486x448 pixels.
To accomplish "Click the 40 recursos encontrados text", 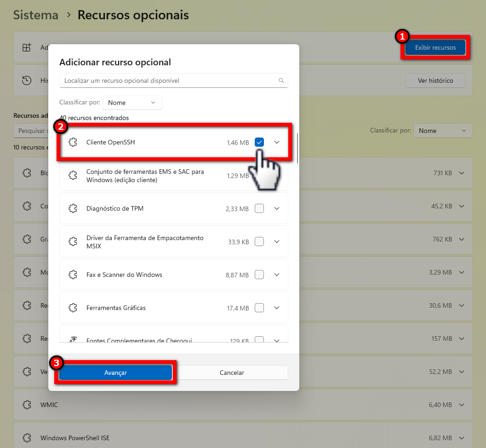I will (x=94, y=118).
